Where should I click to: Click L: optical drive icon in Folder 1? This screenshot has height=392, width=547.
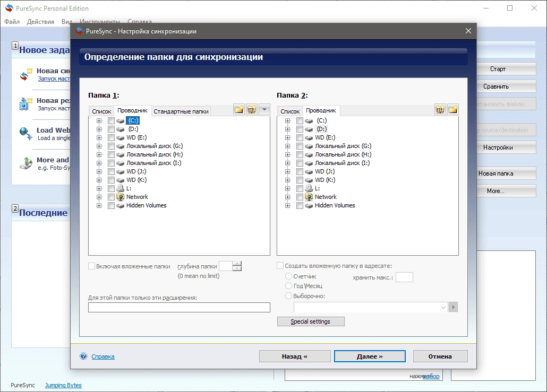pyautogui.click(x=121, y=188)
